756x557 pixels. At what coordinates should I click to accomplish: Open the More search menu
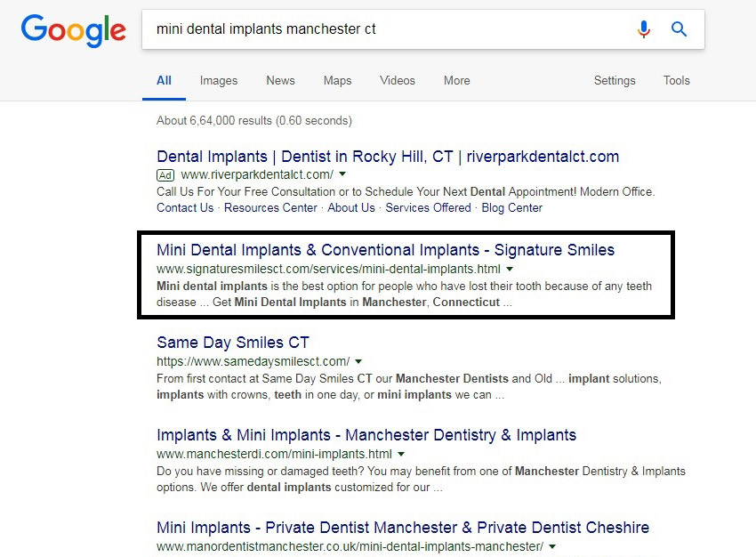(456, 81)
